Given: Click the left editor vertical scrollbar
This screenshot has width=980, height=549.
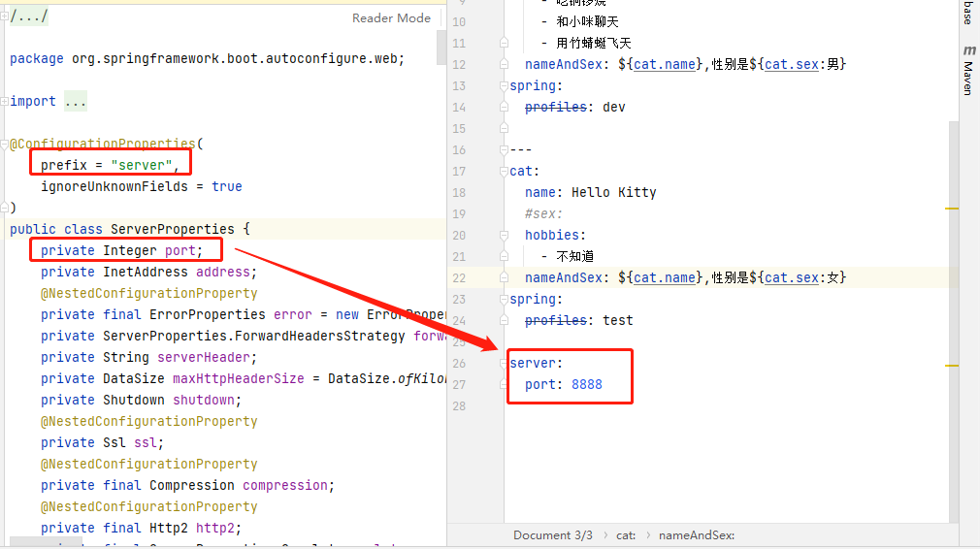Looking at the screenshot, I should click(x=441, y=47).
